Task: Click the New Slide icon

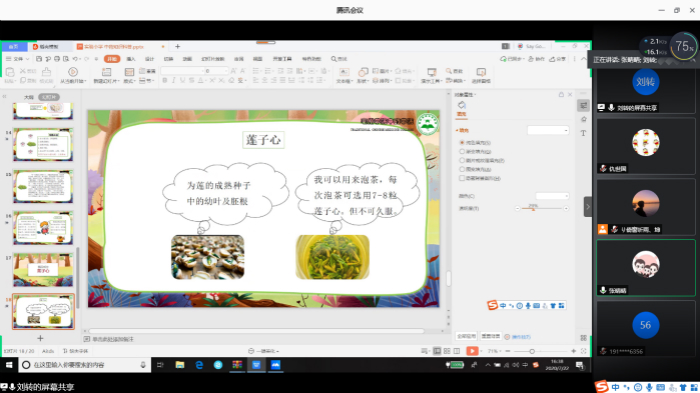Action: tap(106, 72)
